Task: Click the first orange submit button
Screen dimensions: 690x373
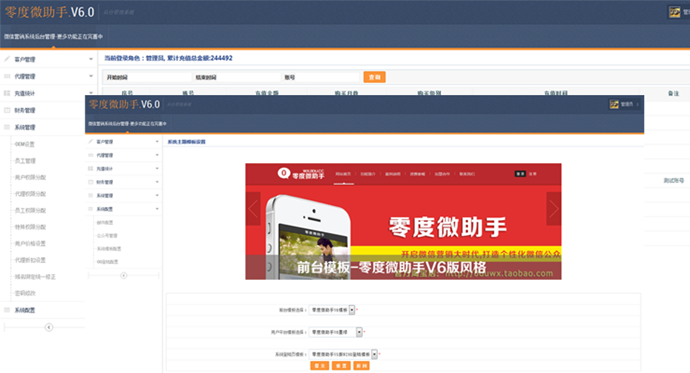Action: (319, 366)
